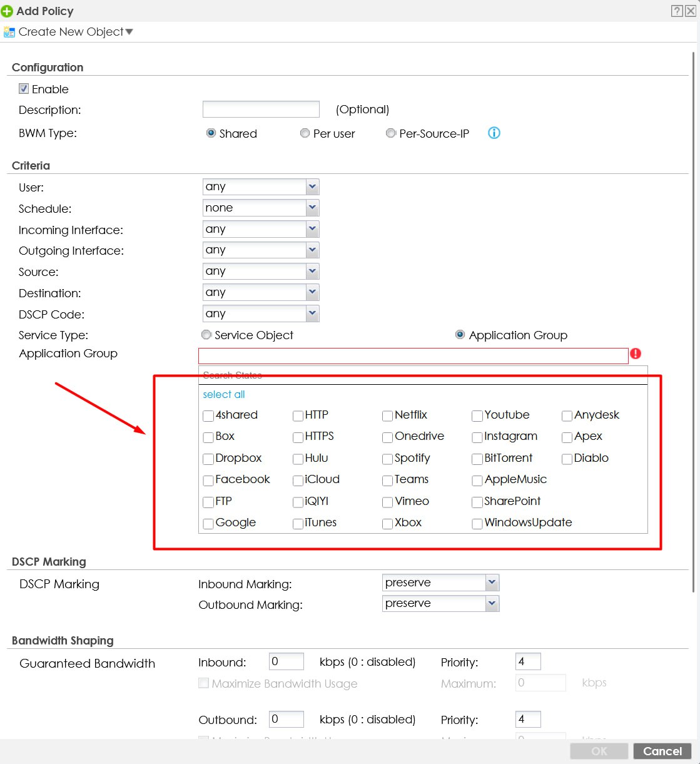Image resolution: width=700 pixels, height=764 pixels.
Task: Close the Add Policy dialog
Action: [691, 11]
